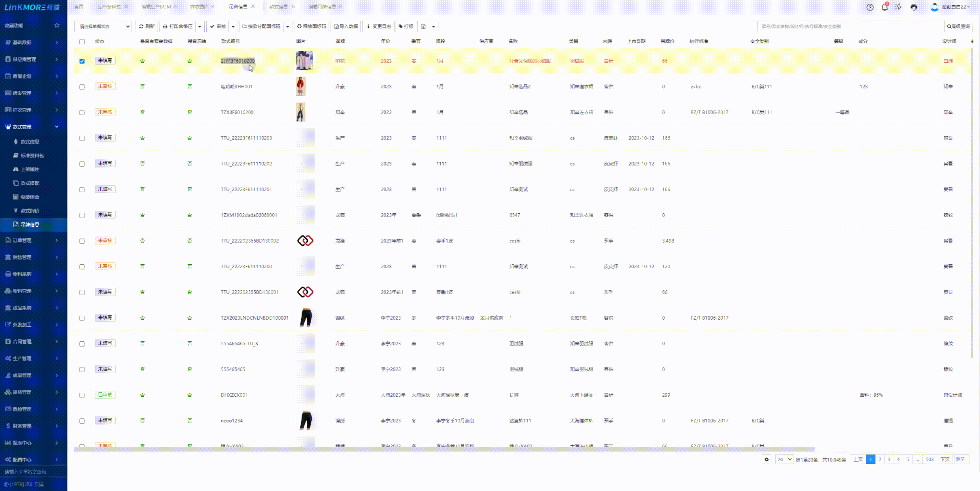Screen dimensions: 980x491
Task: Tick the select-all header checkbox
Action: tap(82, 41)
